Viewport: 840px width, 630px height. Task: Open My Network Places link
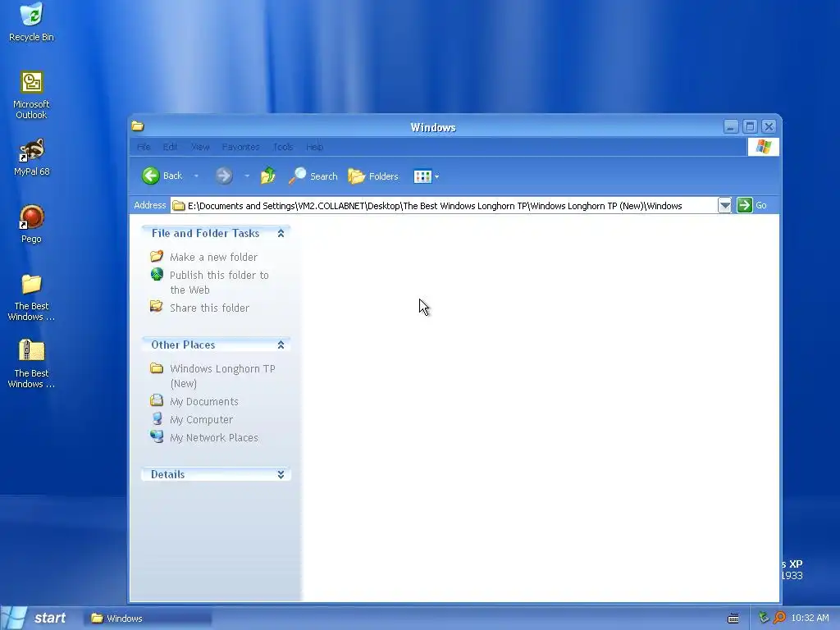pyautogui.click(x=214, y=438)
